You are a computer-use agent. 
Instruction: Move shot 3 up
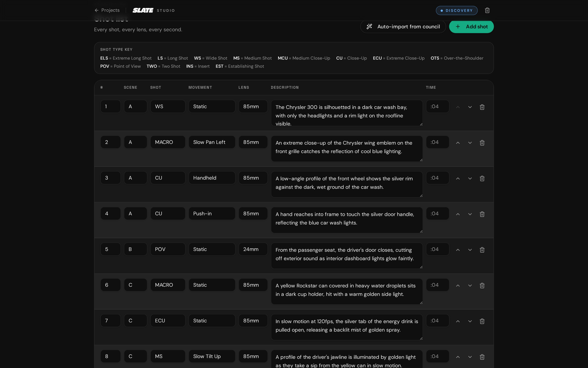click(x=458, y=178)
